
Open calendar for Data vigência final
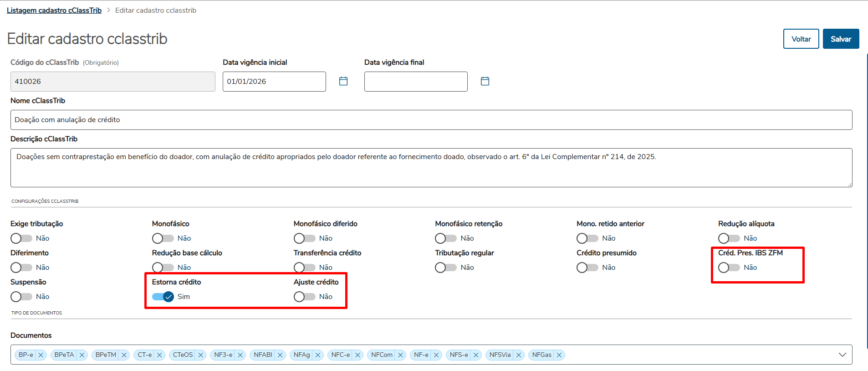point(485,81)
